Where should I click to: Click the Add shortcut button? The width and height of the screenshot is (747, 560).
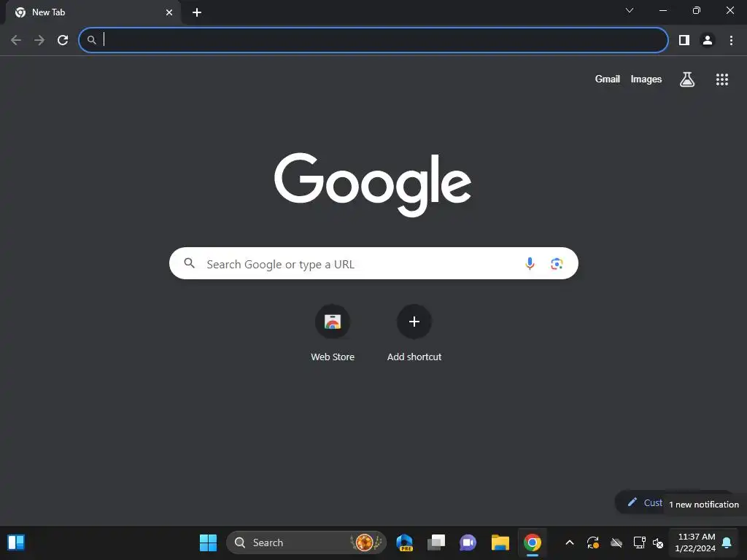[x=414, y=333]
